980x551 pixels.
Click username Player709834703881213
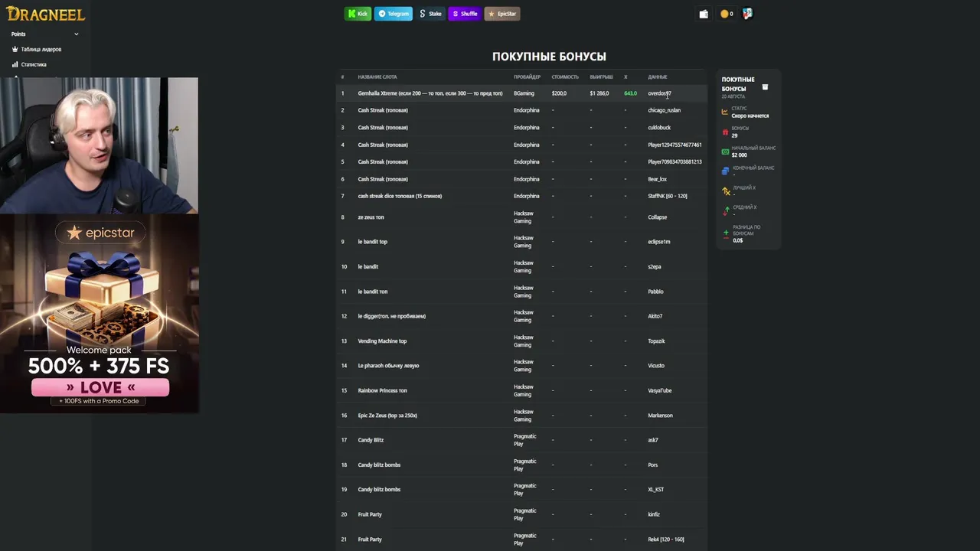click(x=675, y=162)
